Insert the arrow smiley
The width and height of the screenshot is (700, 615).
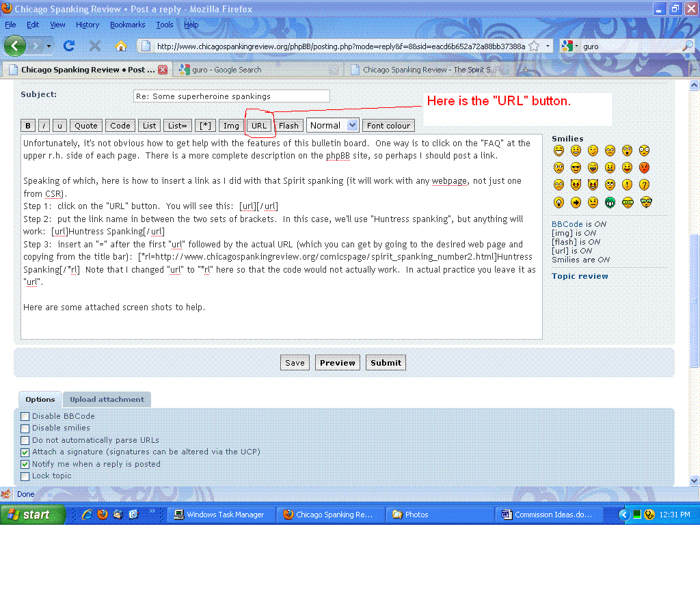[x=576, y=203]
